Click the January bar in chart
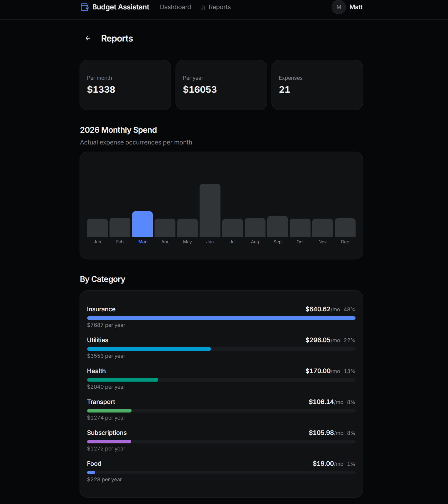 (x=97, y=228)
